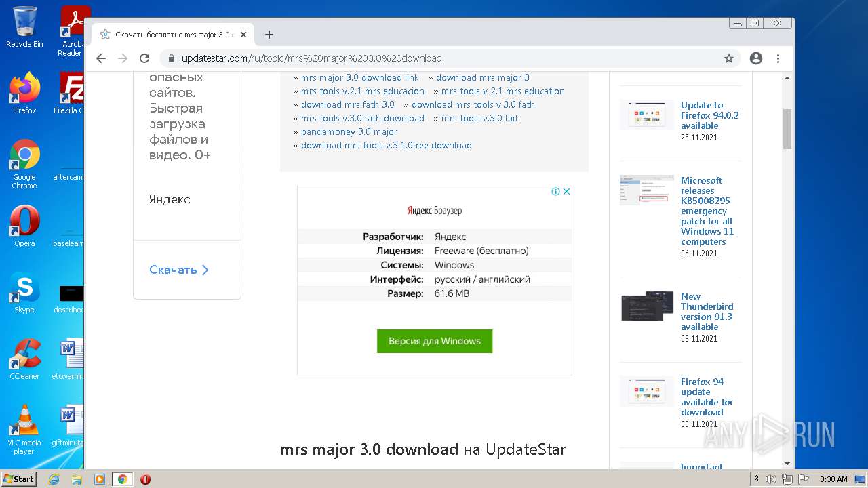Click the Firefox 94.0.2 article thumbnail
The image size is (868, 488).
[x=647, y=115]
